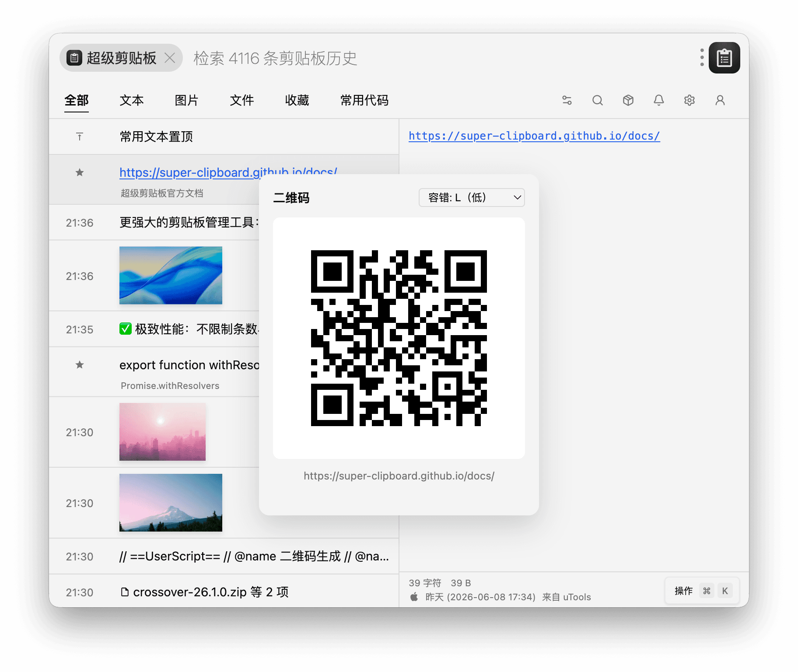
Task: Select the pink city skyline image thumbnail
Action: [x=162, y=432]
